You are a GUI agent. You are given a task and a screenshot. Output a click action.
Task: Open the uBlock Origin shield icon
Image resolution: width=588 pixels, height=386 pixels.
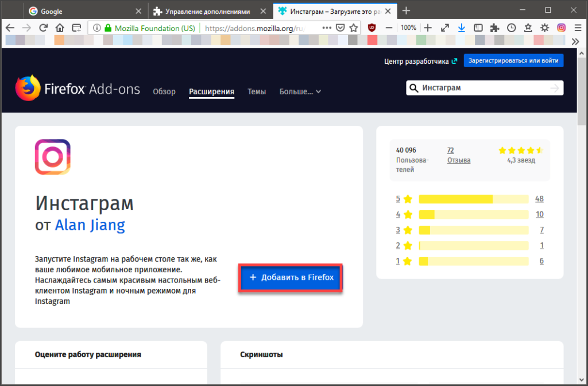pos(372,28)
